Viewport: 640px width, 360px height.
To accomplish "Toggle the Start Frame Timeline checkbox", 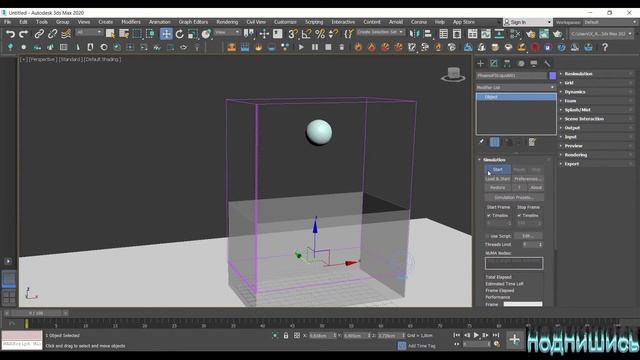I will [x=489, y=216].
